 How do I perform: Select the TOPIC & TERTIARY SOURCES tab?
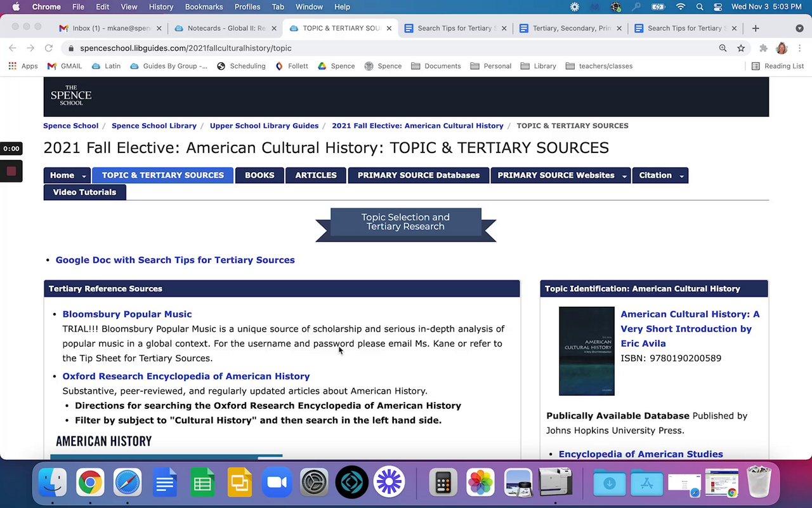pyautogui.click(x=163, y=175)
